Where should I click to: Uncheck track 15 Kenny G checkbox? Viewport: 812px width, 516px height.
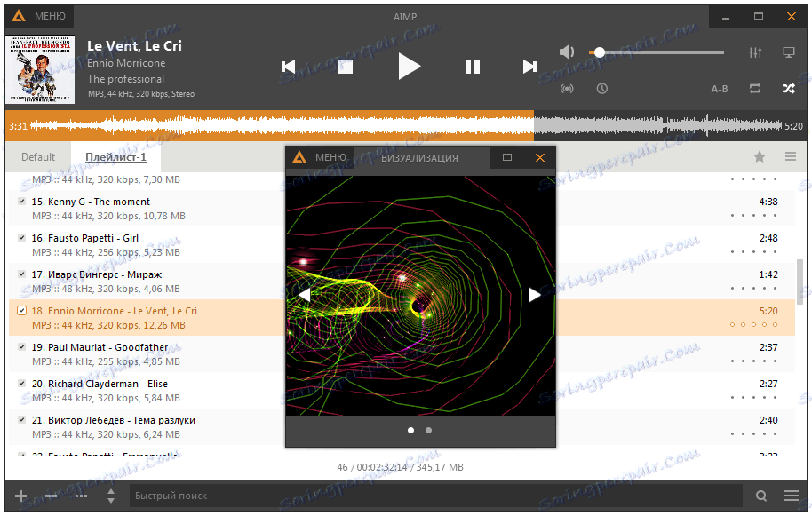[x=21, y=202]
